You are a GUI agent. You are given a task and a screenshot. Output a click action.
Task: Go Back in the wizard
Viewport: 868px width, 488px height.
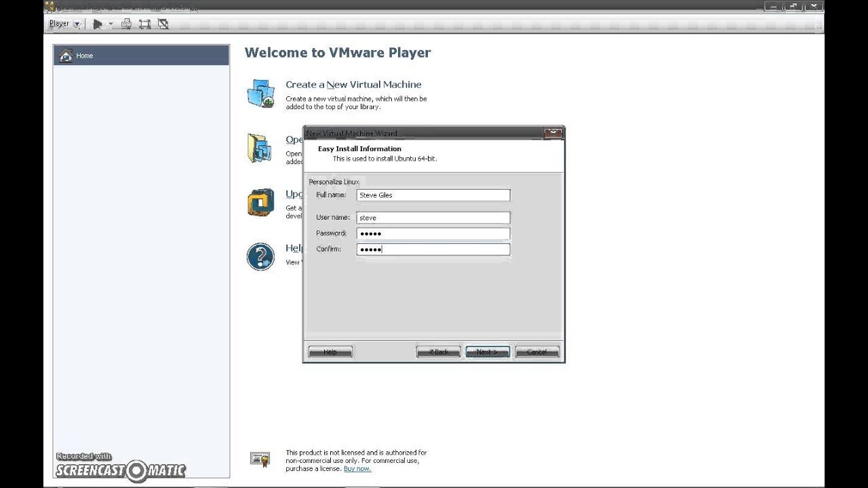pos(438,352)
